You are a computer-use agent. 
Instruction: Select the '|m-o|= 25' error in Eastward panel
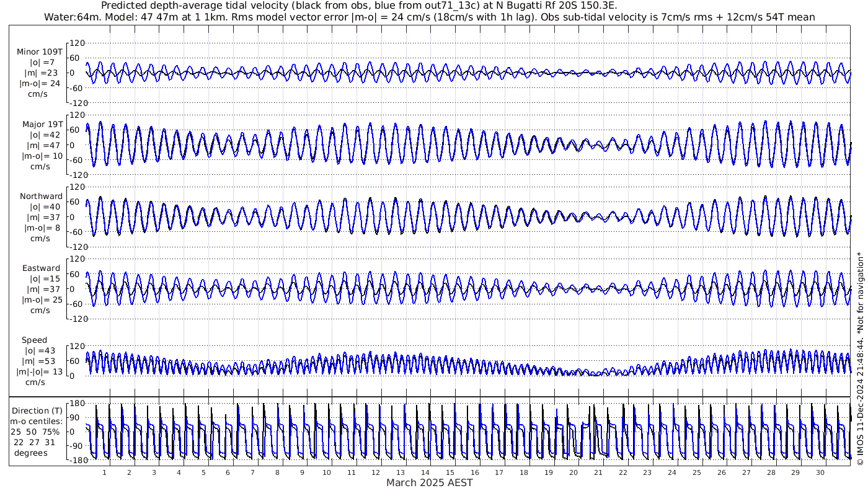click(42, 300)
